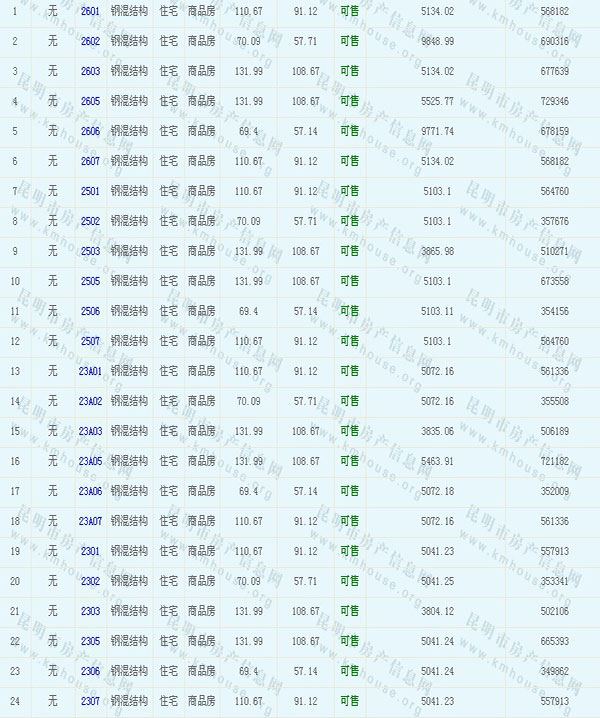This screenshot has height=718, width=600.
Task: Click room 2303 link
Action: pyautogui.click(x=90, y=611)
